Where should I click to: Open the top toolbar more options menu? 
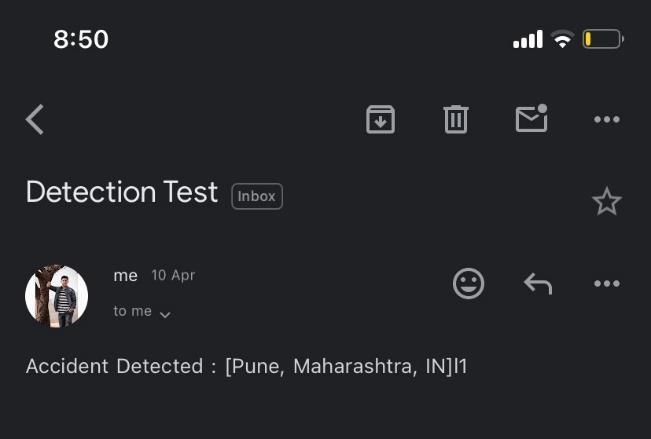click(x=607, y=120)
